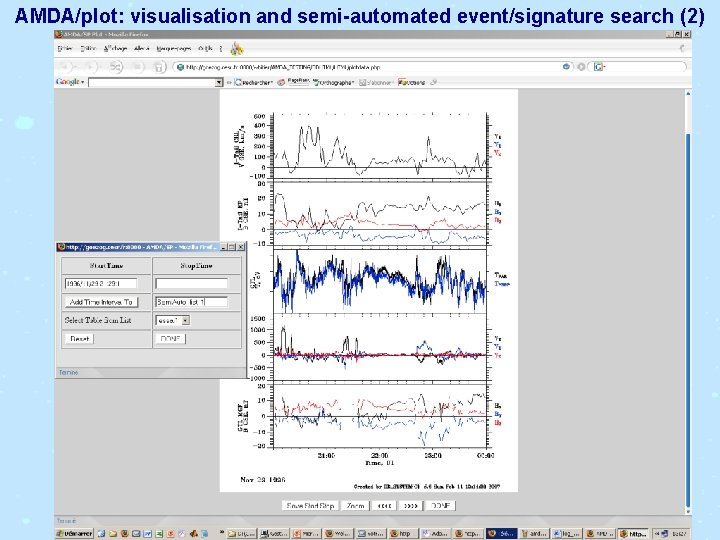This screenshot has width=720, height=540.
Task: Click the <<<< previous interval button
Action: tap(384, 506)
